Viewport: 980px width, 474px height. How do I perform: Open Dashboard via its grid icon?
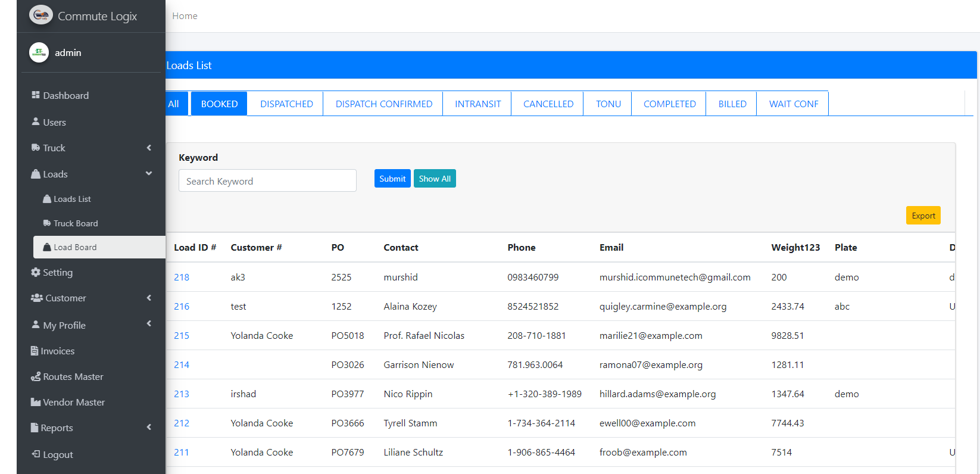[36, 95]
